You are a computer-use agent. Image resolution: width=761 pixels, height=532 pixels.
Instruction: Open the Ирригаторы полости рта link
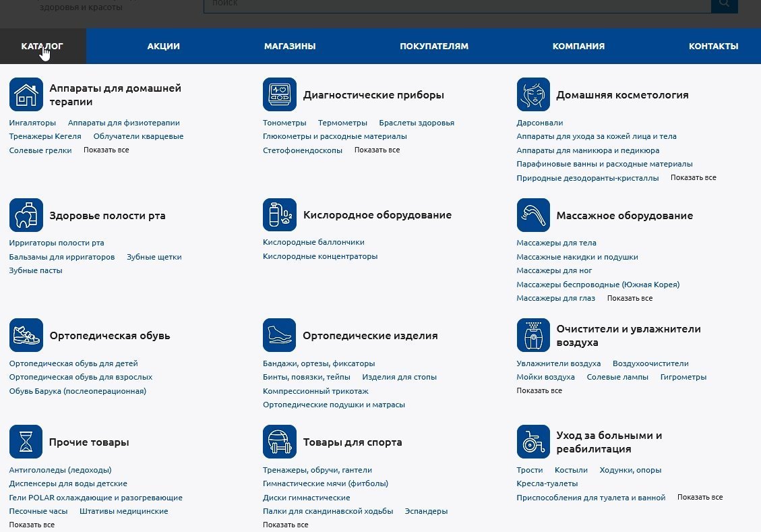(57, 243)
